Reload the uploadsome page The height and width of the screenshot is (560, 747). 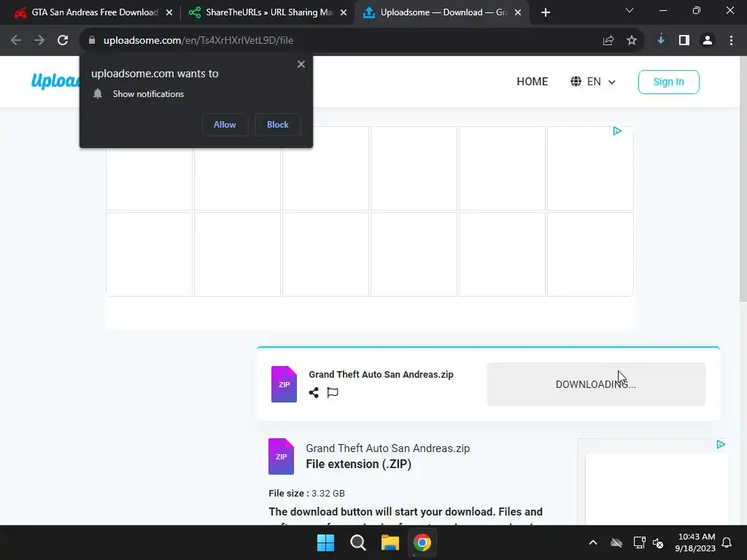pyautogui.click(x=63, y=41)
